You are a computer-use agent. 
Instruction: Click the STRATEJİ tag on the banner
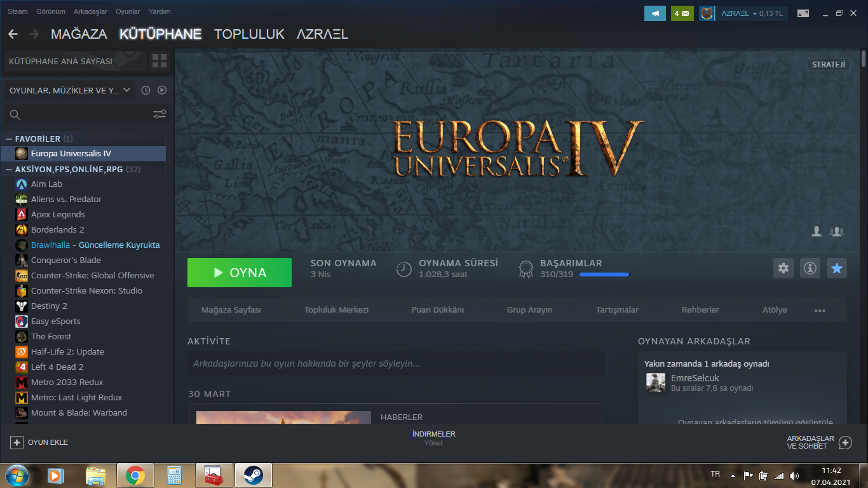point(829,64)
